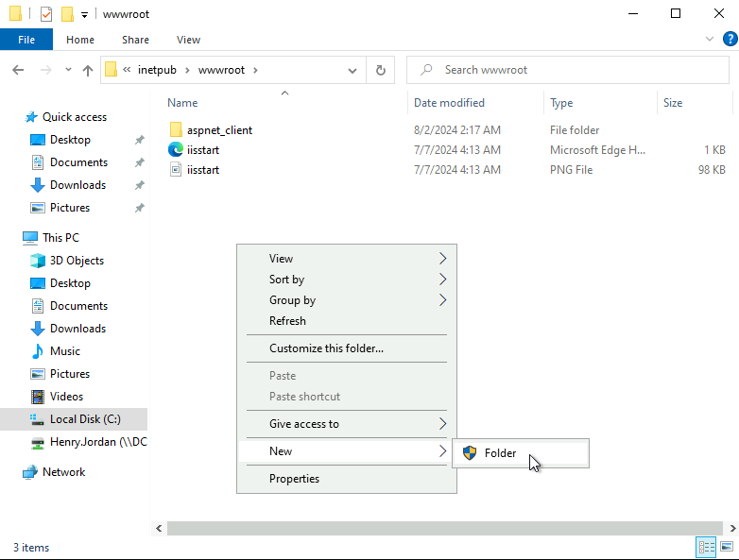Select the iisstart PNG file icon

coord(176,169)
